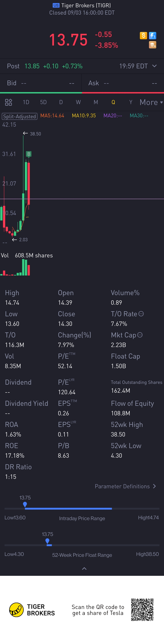Tap the green B marker on chart

(x=29, y=154)
